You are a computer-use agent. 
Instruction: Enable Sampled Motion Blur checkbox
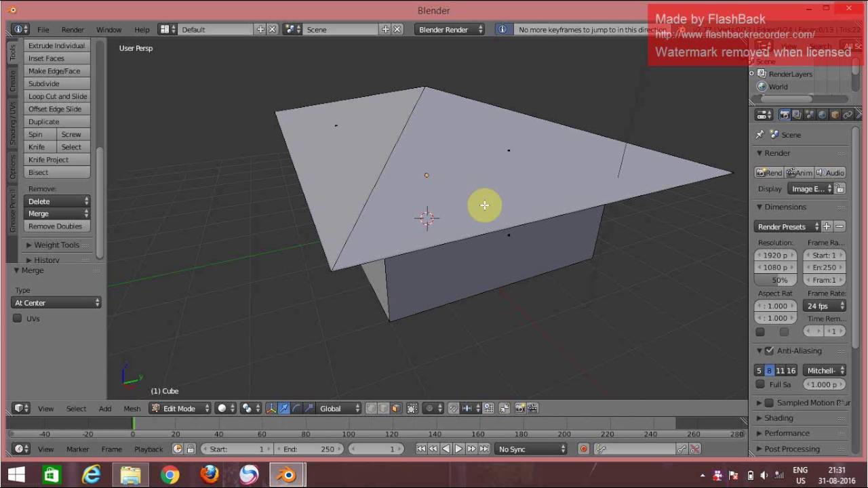click(769, 403)
